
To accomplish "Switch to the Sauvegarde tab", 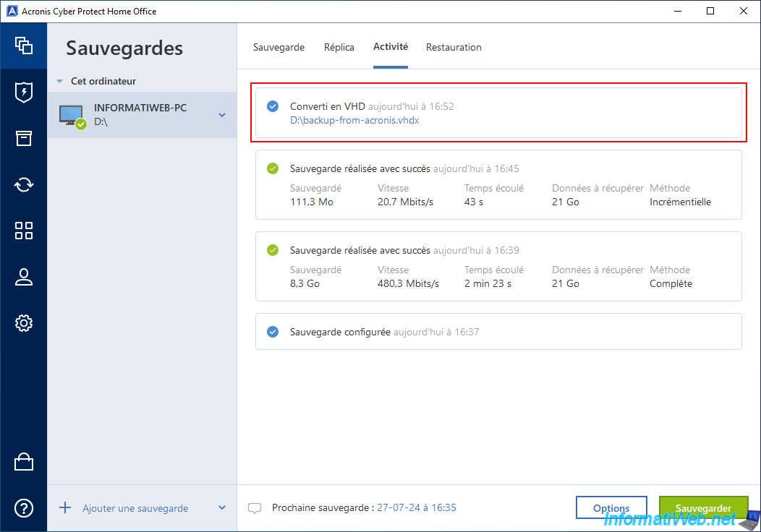I will pos(279,47).
